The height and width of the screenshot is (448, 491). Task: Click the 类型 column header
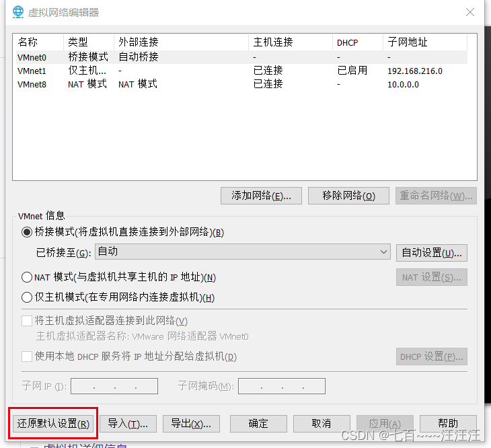(89, 42)
